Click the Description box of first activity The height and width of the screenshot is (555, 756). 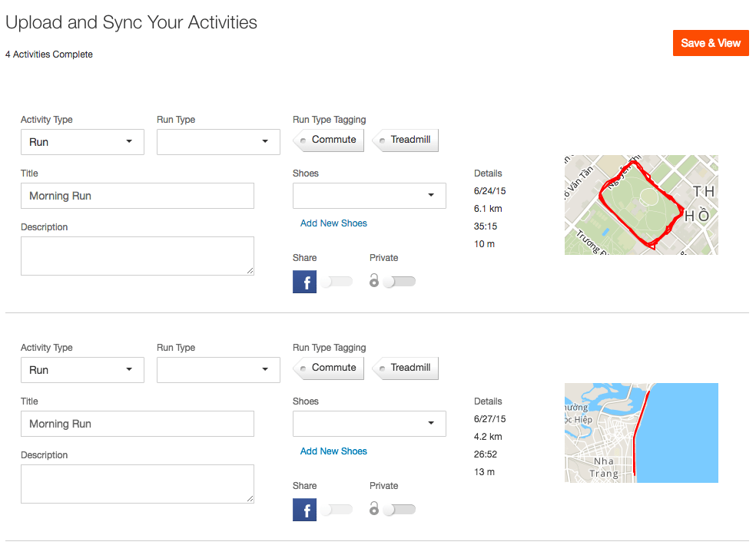pos(137,256)
